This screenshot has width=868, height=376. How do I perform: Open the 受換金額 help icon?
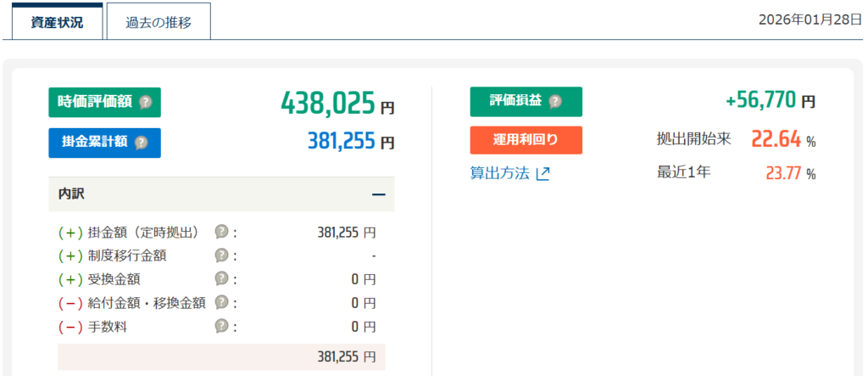coord(221,278)
